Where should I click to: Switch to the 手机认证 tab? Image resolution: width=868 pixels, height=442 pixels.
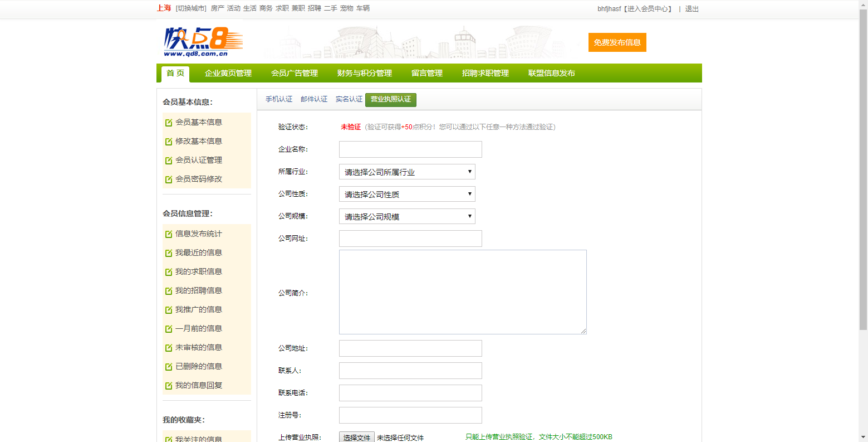click(x=278, y=99)
